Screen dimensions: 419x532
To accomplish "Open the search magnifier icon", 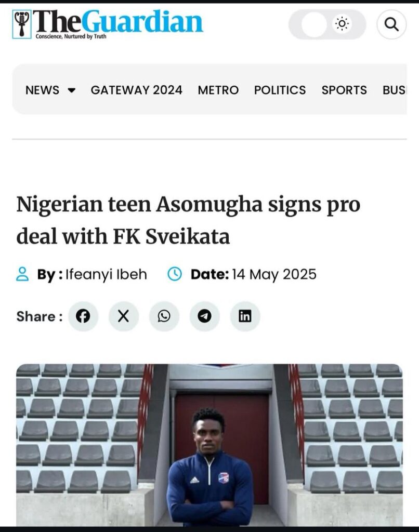I will pyautogui.click(x=391, y=24).
